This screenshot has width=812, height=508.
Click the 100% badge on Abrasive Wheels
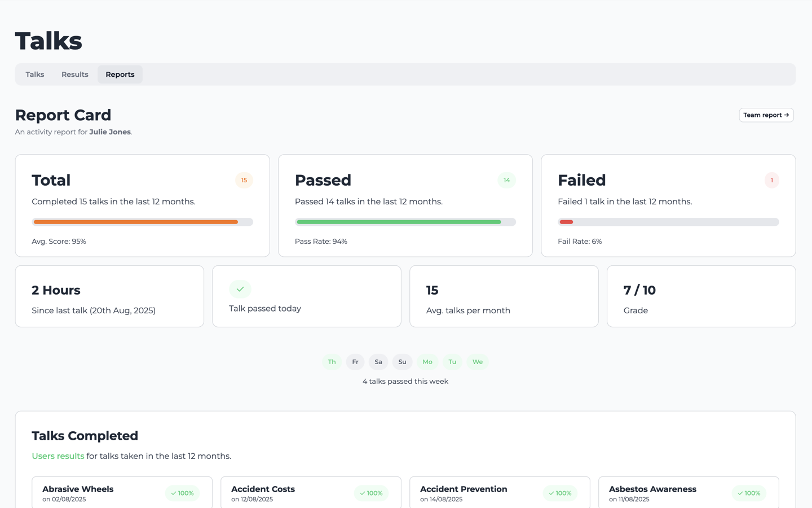click(182, 493)
